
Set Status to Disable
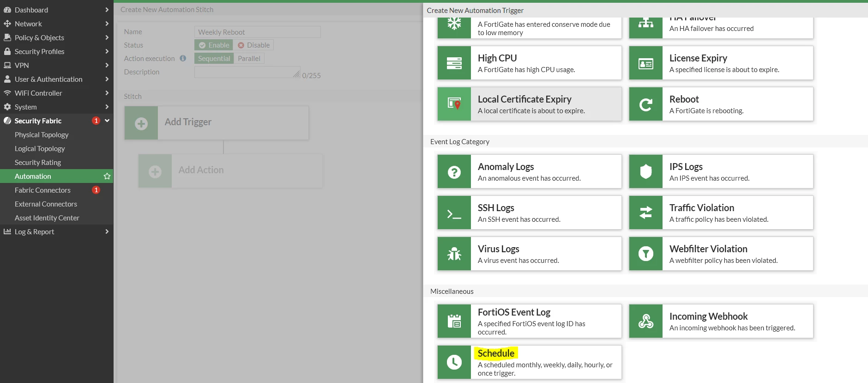[x=253, y=45]
